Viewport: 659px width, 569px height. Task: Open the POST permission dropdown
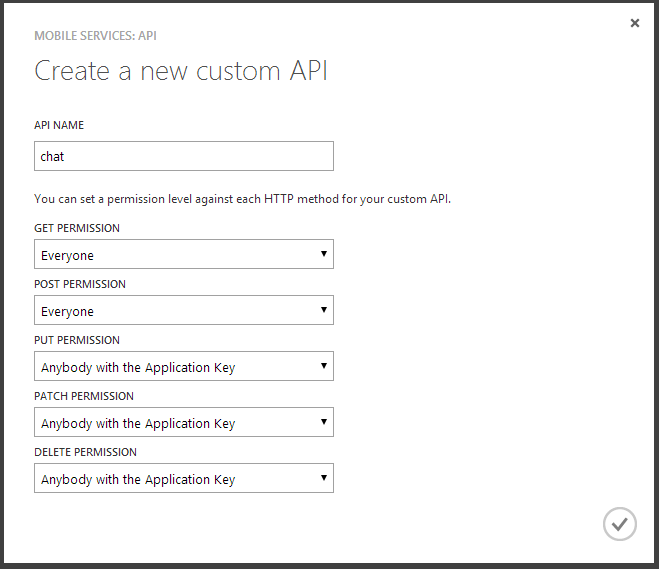coord(183,311)
